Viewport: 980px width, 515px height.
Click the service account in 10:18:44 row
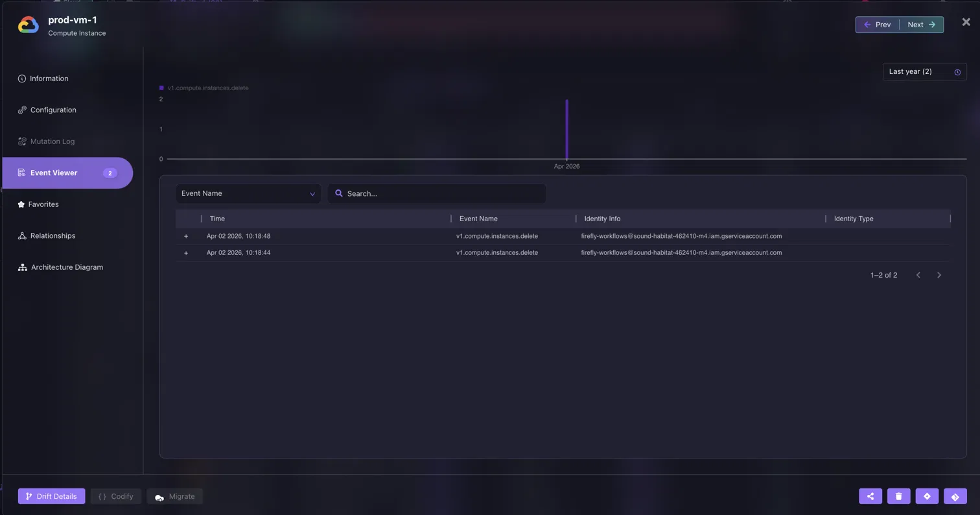[x=681, y=253]
